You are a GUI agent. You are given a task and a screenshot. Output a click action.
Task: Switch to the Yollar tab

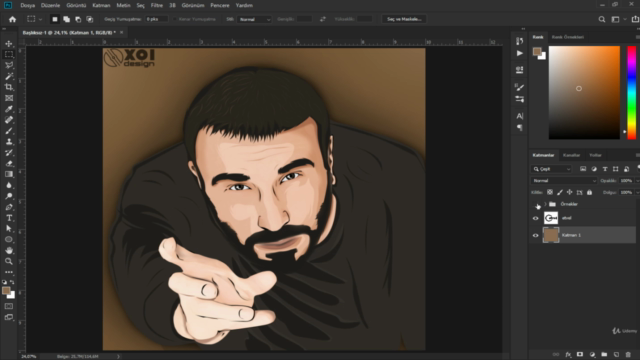coord(595,155)
